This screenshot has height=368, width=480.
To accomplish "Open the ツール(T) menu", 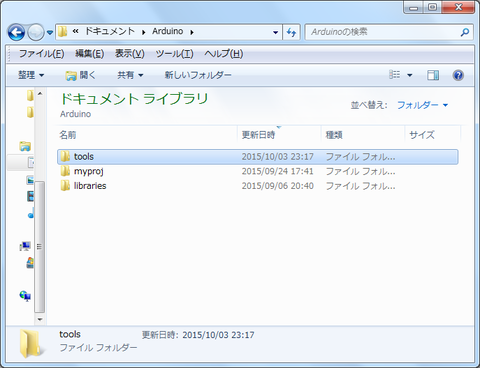I will point(174,54).
